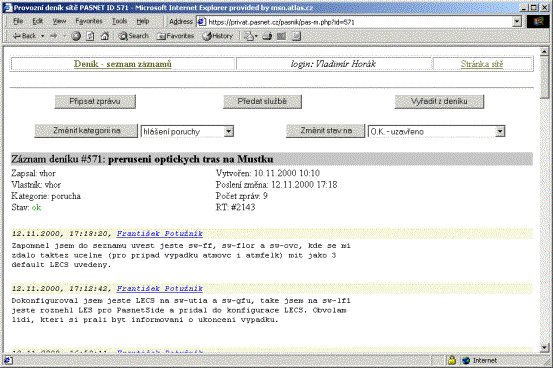Open František Potužník link at 17:18:20
Screen dimensions: 553x368
[159, 234]
